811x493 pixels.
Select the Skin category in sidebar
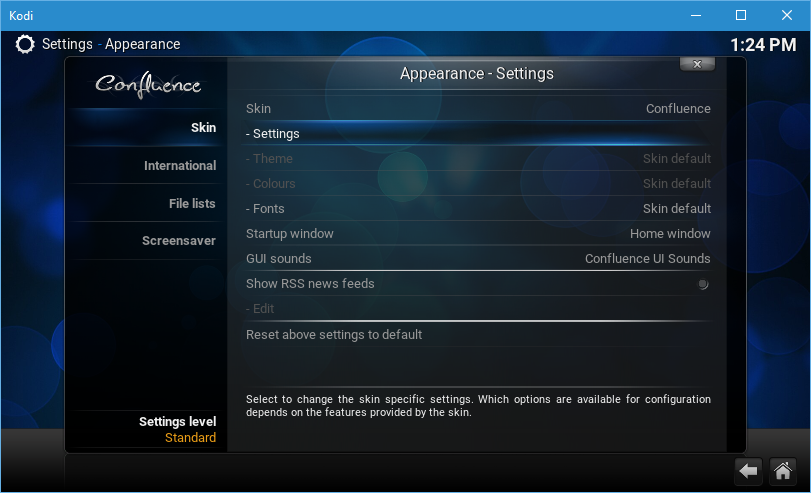[x=203, y=128]
